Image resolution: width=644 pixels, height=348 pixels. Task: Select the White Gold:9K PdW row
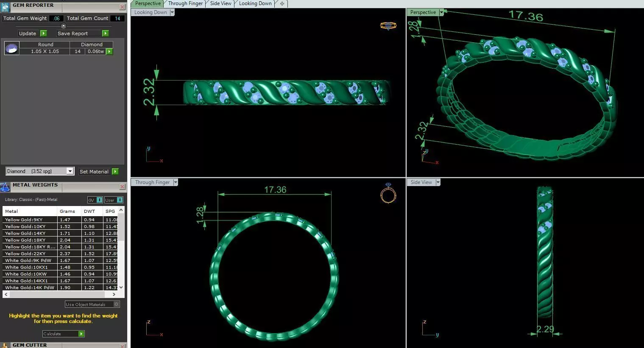pyautogui.click(x=60, y=260)
